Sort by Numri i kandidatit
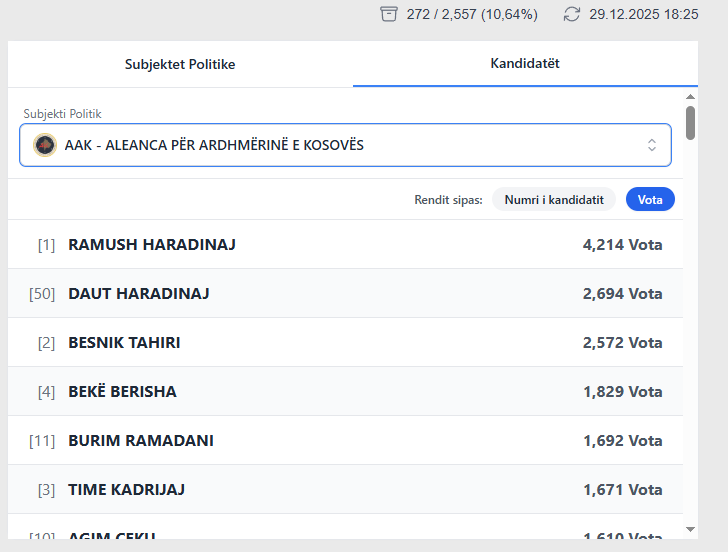 (x=554, y=199)
